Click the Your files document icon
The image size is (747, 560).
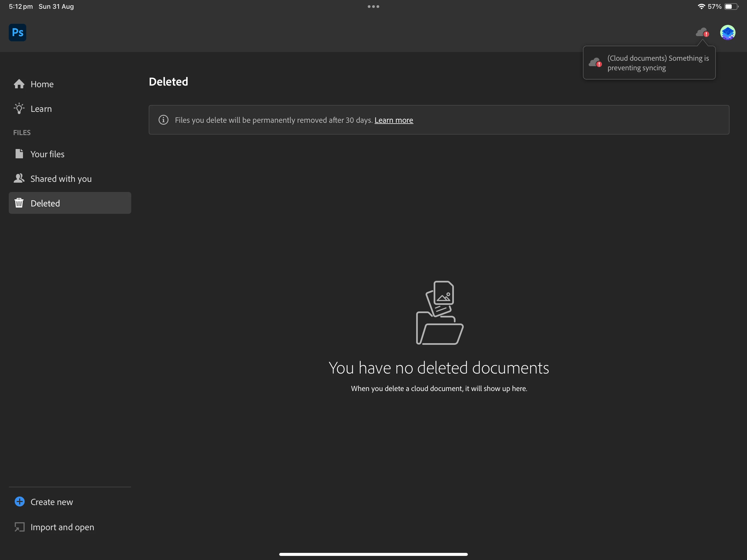19,154
